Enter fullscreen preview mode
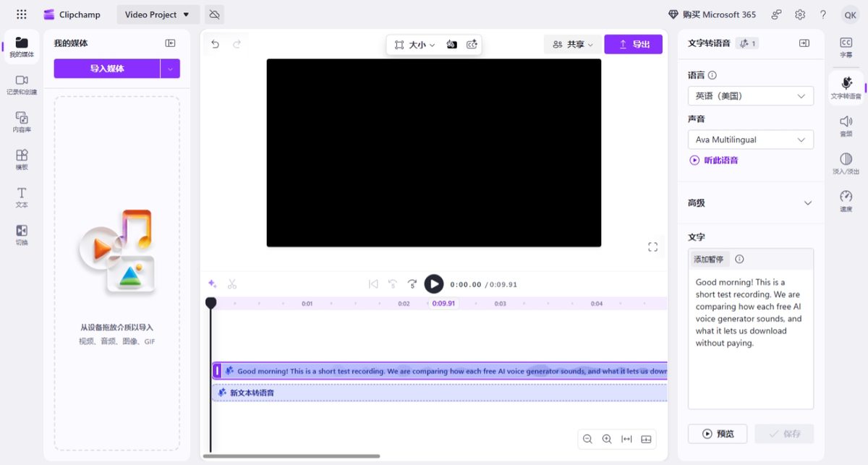The image size is (868, 465). point(652,247)
